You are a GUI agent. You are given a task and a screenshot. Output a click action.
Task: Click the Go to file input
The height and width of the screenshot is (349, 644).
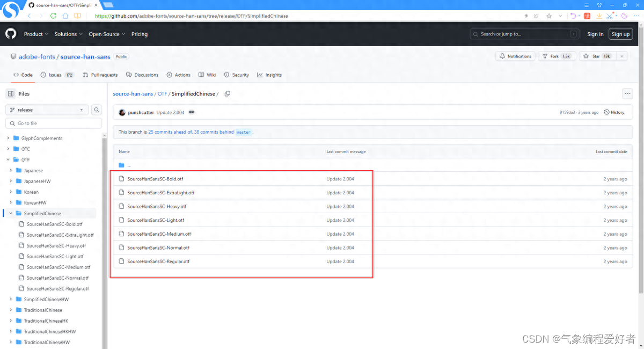[x=54, y=123]
